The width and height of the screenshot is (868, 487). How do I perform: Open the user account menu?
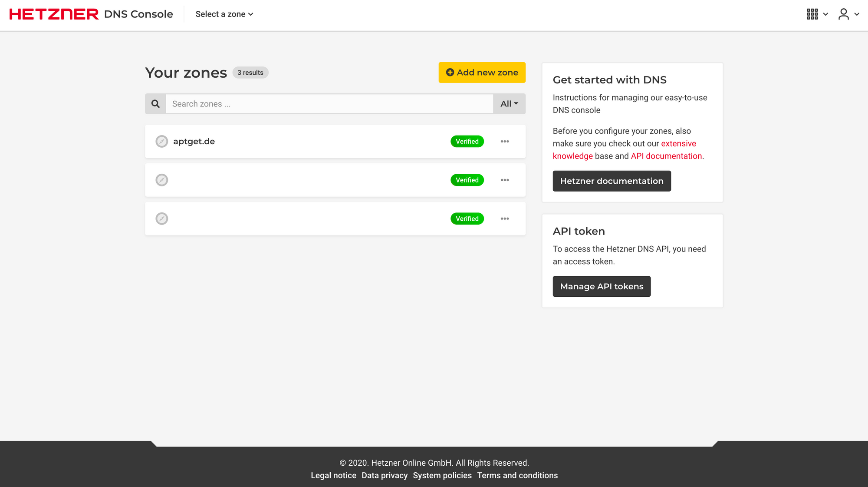(x=843, y=14)
